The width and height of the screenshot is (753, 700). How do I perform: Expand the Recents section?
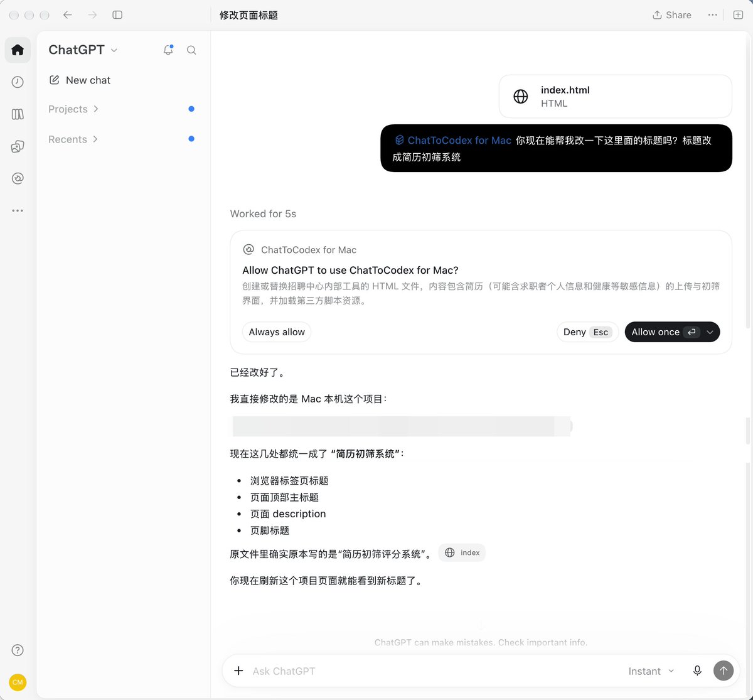coord(73,139)
